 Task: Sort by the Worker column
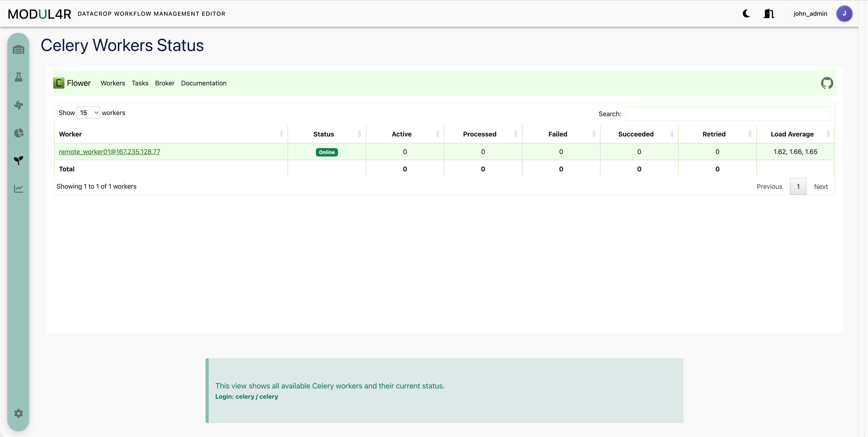point(171,134)
